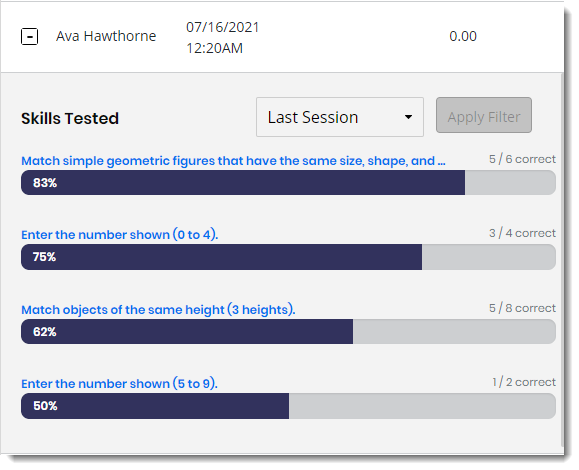579x470 pixels.
Task: Click the 5 / 8 correct label
Action: pyautogui.click(x=522, y=308)
